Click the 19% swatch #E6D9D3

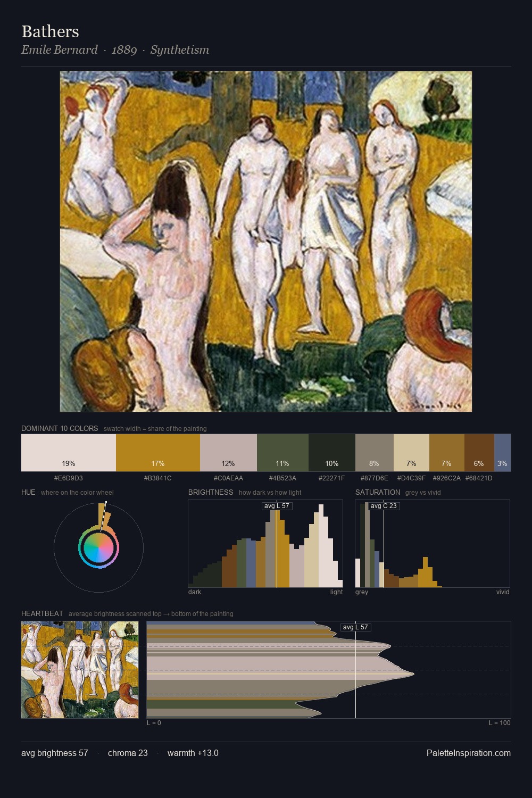[69, 453]
